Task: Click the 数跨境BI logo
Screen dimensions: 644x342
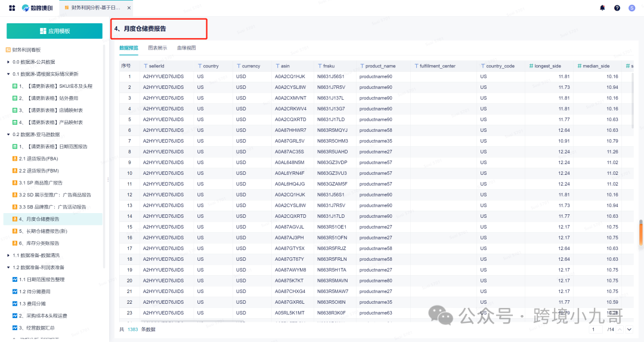Action: (36, 8)
